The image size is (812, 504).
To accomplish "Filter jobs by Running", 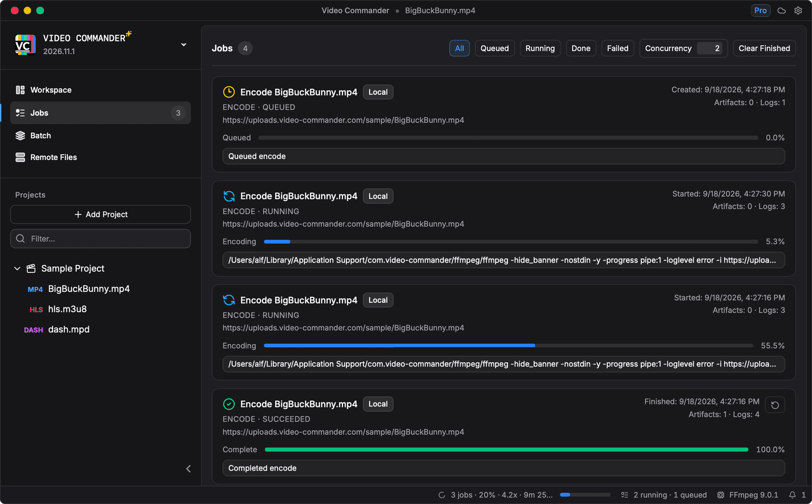I will click(540, 48).
